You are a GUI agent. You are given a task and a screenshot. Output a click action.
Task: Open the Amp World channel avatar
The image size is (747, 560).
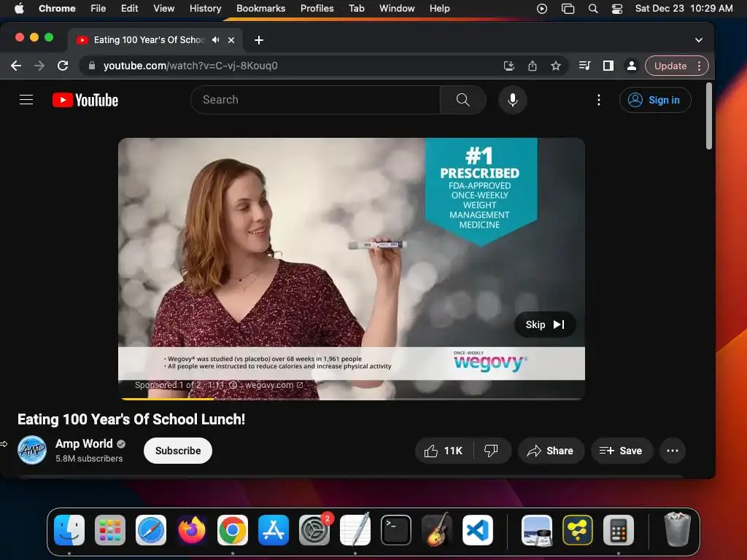[32, 450]
